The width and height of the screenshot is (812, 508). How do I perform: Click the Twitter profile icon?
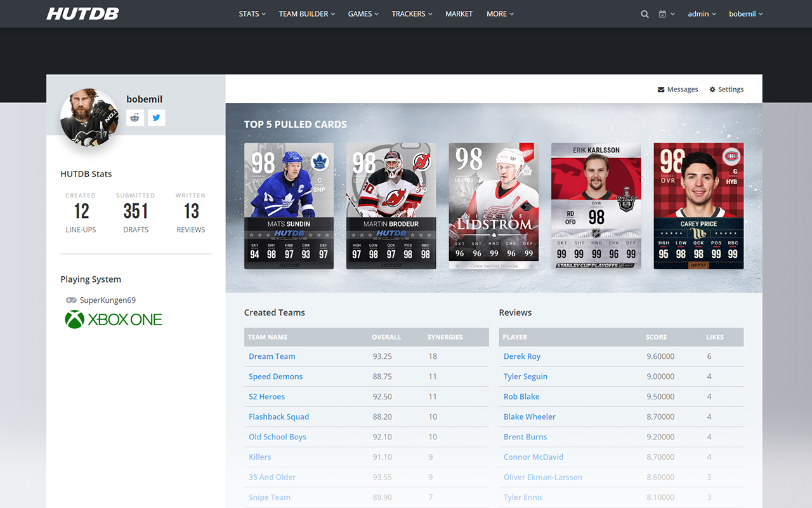coord(157,117)
